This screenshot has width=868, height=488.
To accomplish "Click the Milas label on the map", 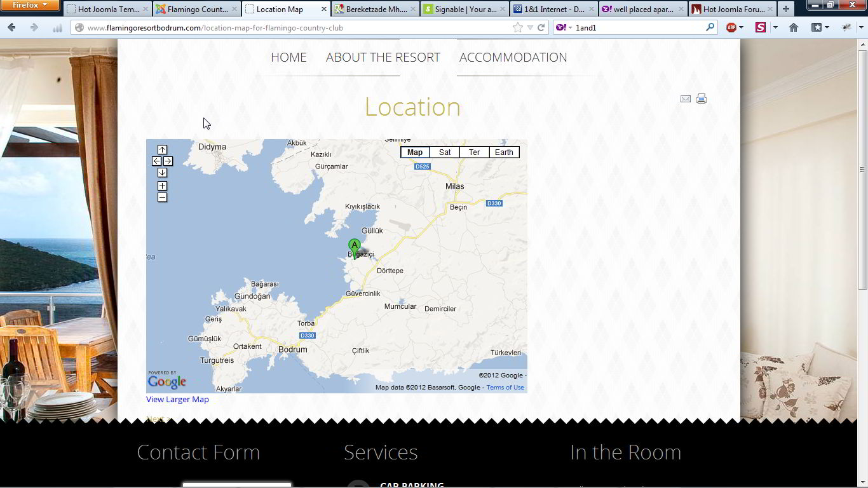I will click(455, 186).
